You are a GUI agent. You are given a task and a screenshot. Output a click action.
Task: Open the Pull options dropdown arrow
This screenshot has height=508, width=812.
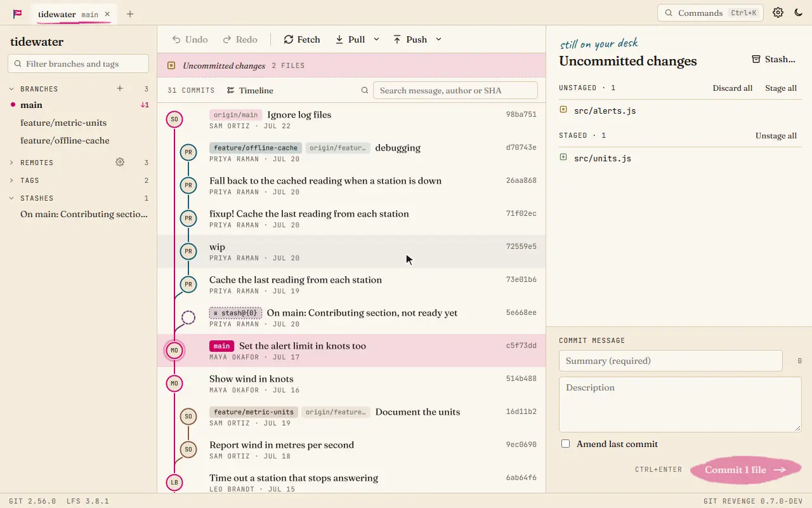376,39
